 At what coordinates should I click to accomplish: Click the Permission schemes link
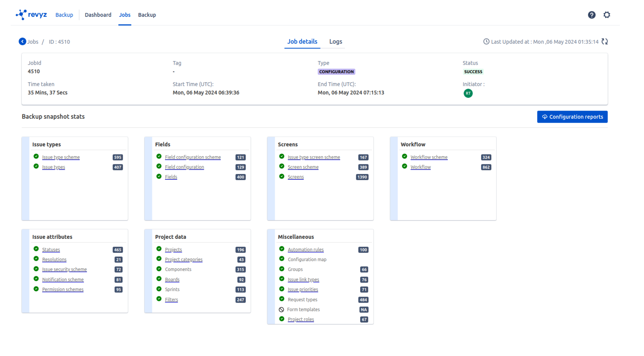[63, 290]
